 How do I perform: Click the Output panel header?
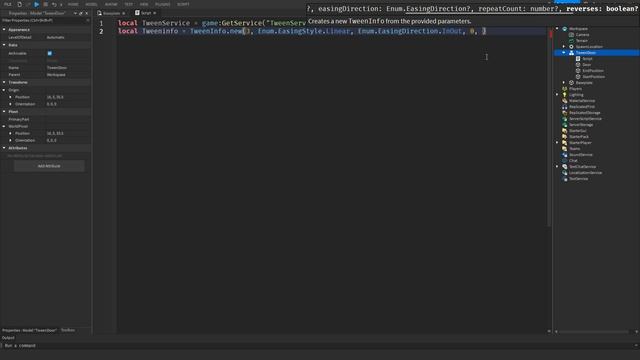(8, 338)
